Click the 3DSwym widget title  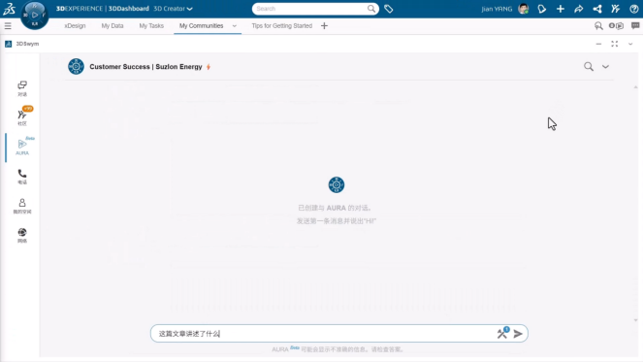point(27,44)
